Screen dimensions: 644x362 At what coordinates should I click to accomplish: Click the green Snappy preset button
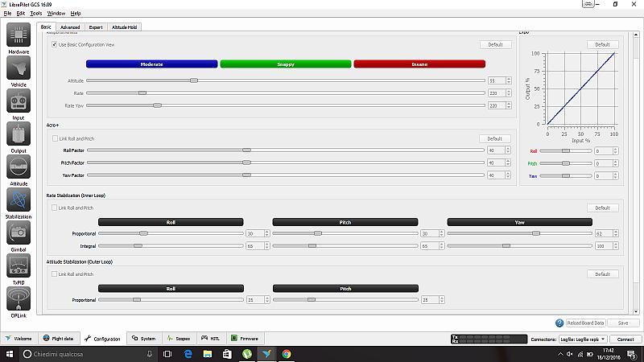tap(285, 64)
